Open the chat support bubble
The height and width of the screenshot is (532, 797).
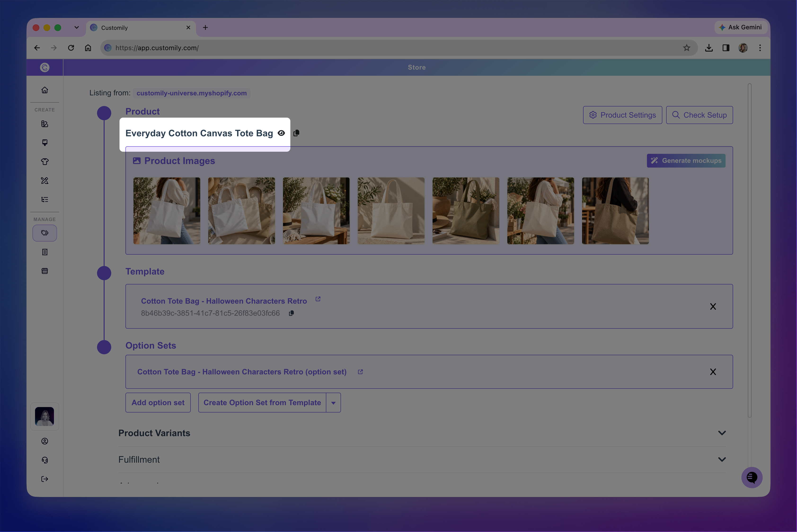(752, 477)
